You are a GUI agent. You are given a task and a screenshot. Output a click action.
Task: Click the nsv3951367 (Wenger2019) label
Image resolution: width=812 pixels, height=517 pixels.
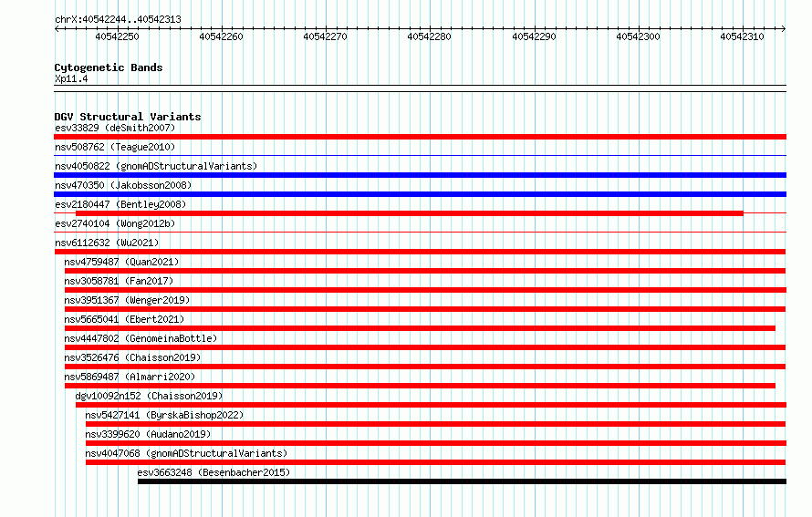coord(127,300)
